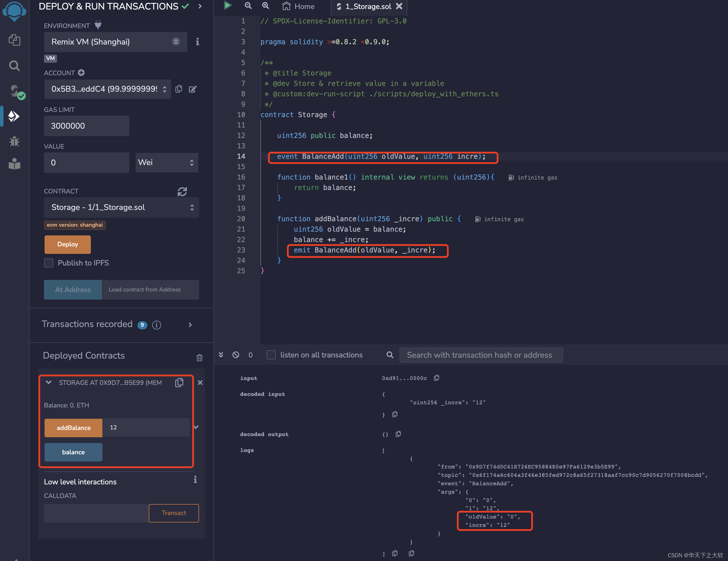Click the addBalance function button
The height and width of the screenshot is (561, 728).
73,428
